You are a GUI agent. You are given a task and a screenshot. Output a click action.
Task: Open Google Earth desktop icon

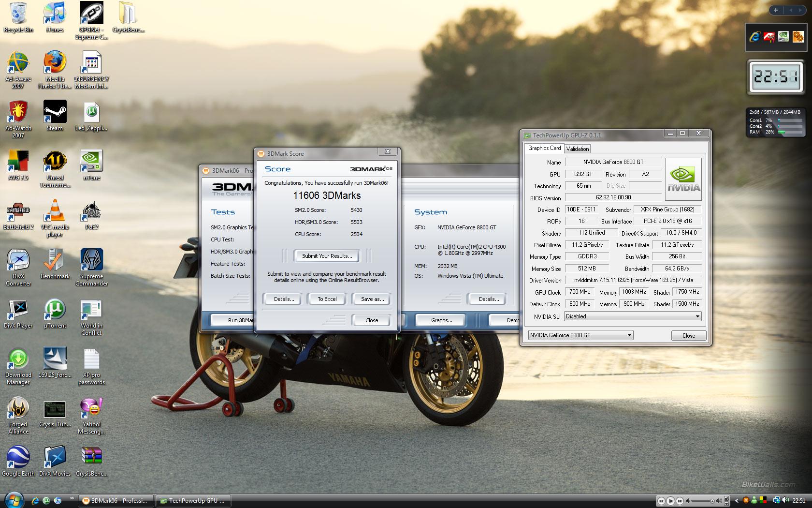pos(18,461)
